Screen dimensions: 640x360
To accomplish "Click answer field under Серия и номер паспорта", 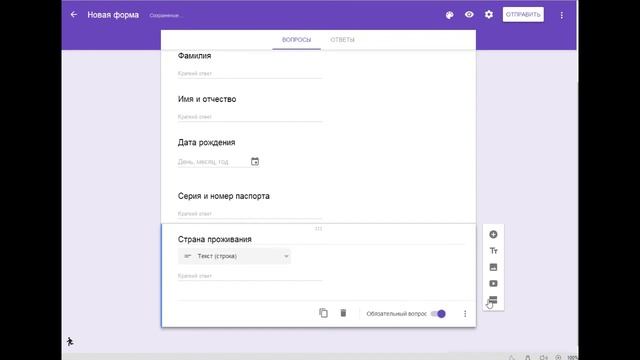I will tap(250, 213).
